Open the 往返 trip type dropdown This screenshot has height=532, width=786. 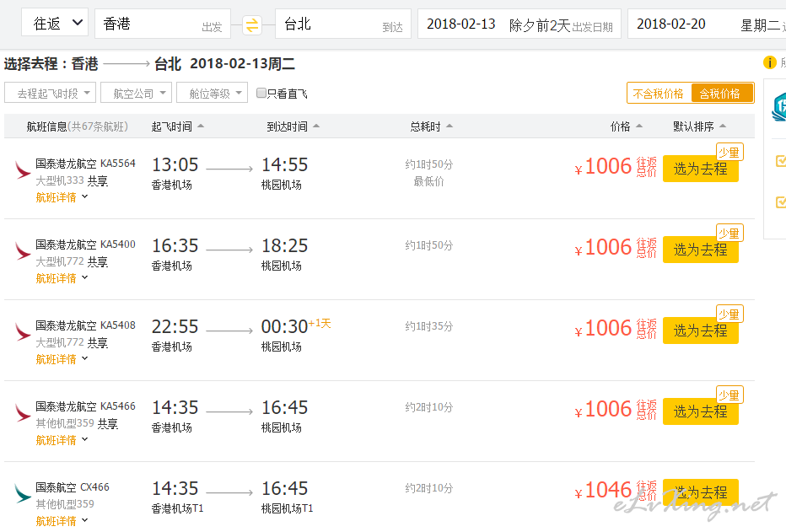pos(55,23)
